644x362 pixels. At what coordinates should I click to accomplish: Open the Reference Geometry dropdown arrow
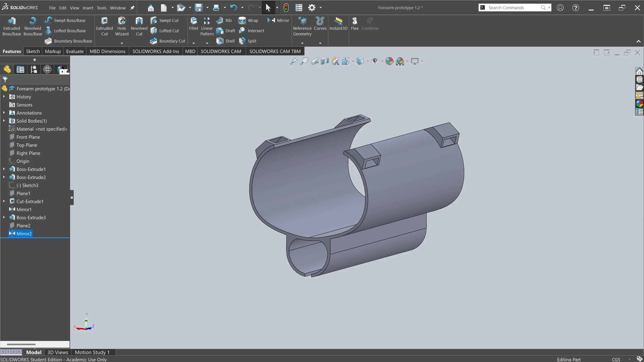click(x=302, y=43)
